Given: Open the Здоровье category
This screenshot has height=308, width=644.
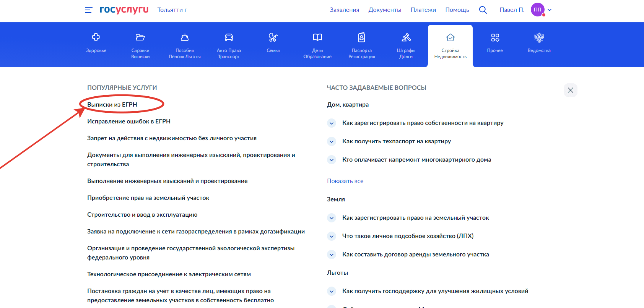Looking at the screenshot, I should (96, 43).
